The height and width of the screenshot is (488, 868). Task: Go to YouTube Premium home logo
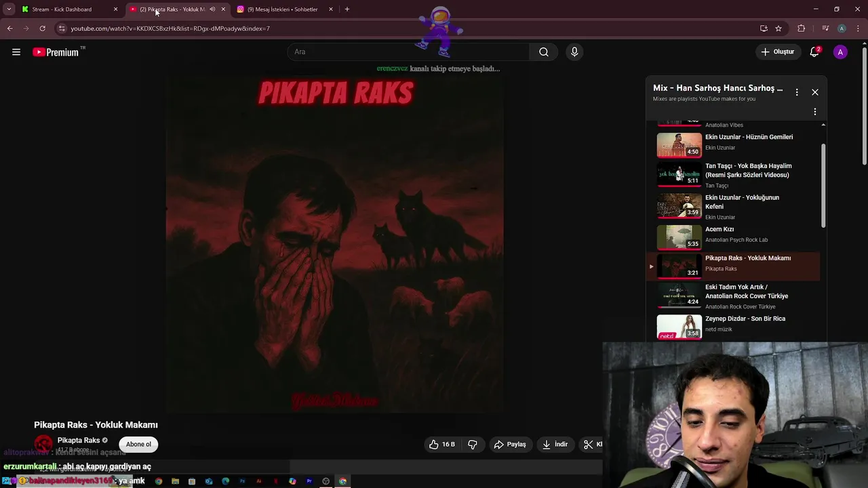[x=56, y=52]
